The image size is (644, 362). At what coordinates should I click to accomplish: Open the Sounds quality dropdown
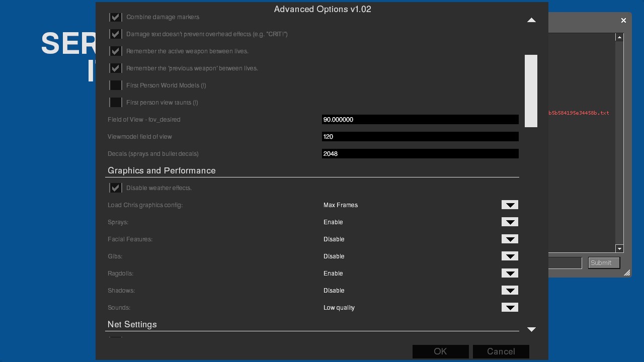510,308
